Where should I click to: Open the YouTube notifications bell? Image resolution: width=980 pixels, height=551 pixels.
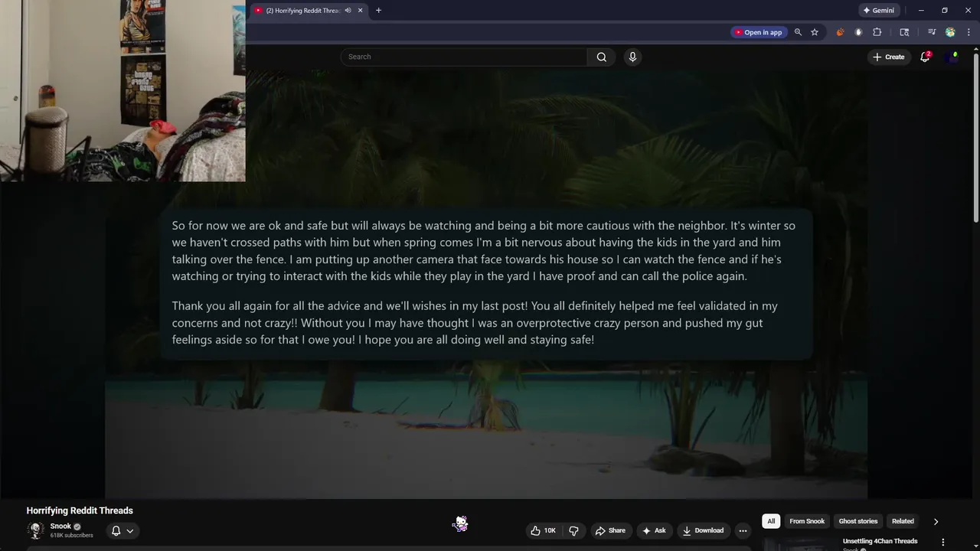pyautogui.click(x=925, y=57)
